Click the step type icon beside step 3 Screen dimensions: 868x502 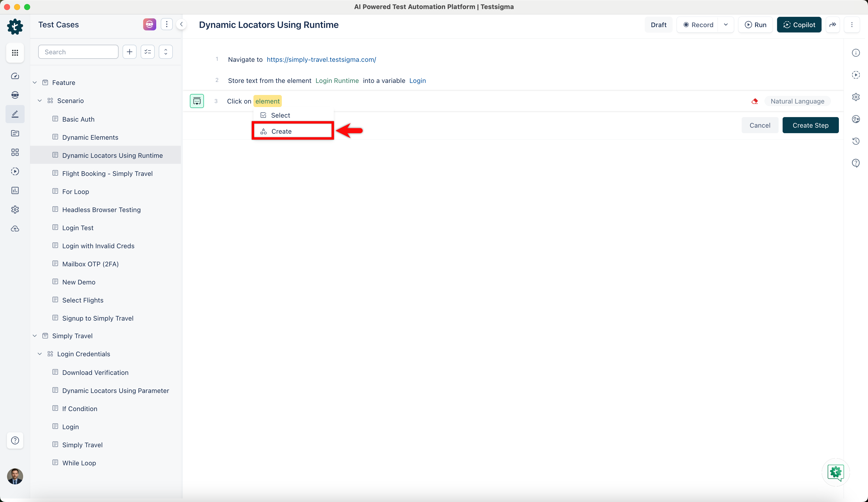click(x=197, y=101)
